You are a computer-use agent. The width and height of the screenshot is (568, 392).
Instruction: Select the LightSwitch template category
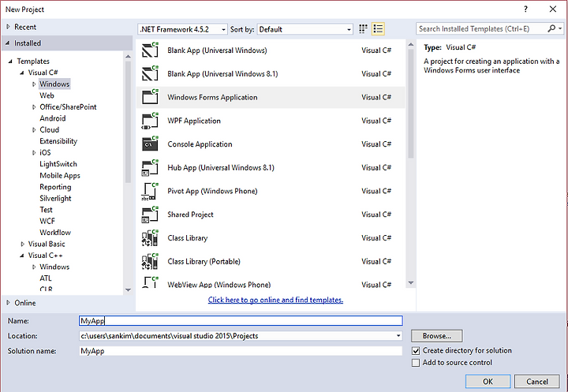click(x=58, y=164)
